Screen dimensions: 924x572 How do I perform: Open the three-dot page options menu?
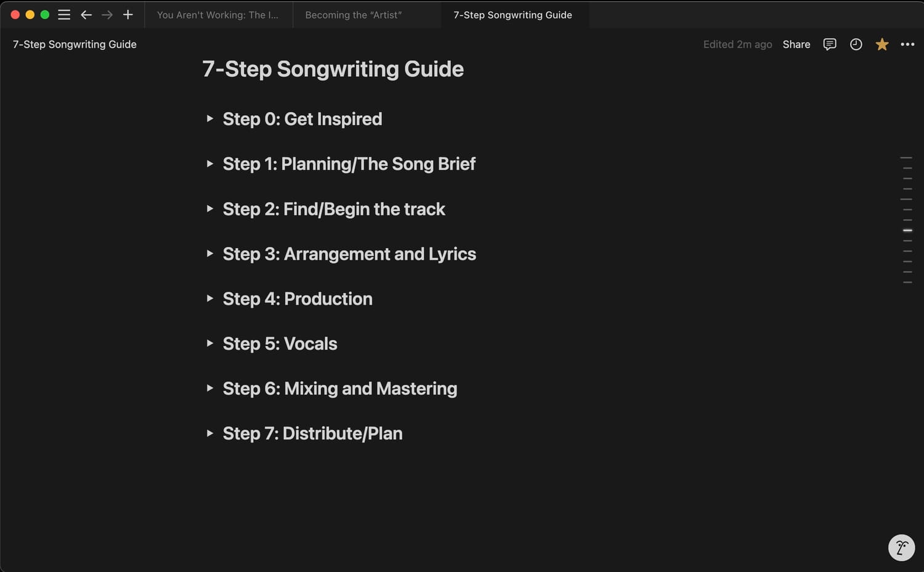[907, 44]
